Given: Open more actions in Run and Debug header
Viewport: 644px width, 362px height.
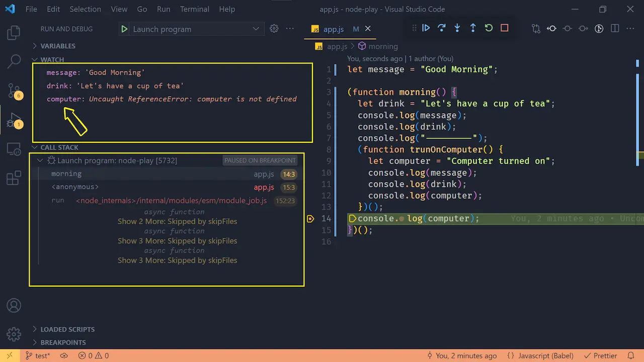Looking at the screenshot, I should (290, 29).
